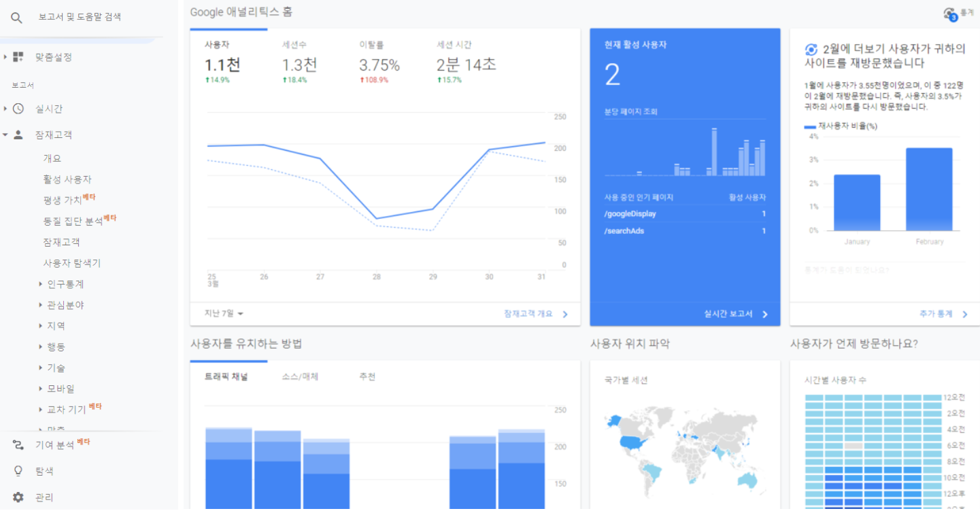Expand the 기술 submenu
This screenshot has width=980, height=511.
click(x=41, y=368)
